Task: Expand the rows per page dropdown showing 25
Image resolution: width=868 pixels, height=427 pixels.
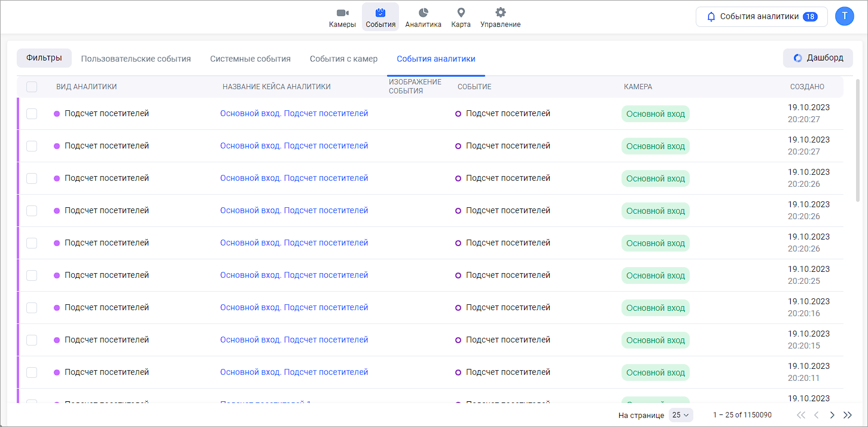Action: 680,415
